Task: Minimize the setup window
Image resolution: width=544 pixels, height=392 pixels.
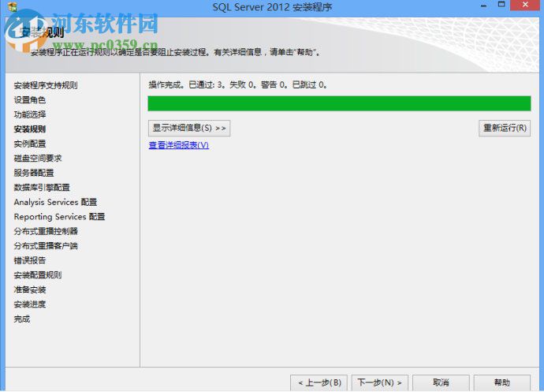Action: click(x=483, y=6)
